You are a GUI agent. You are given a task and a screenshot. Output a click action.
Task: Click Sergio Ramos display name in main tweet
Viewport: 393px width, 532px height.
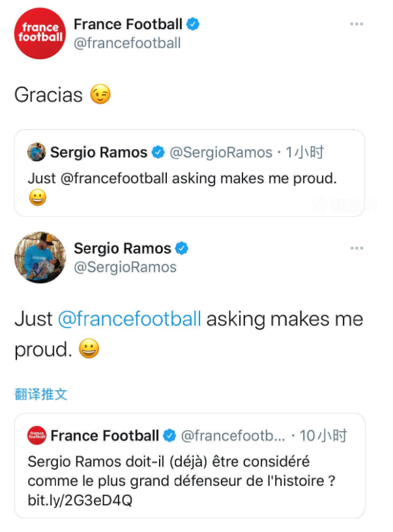tap(122, 248)
